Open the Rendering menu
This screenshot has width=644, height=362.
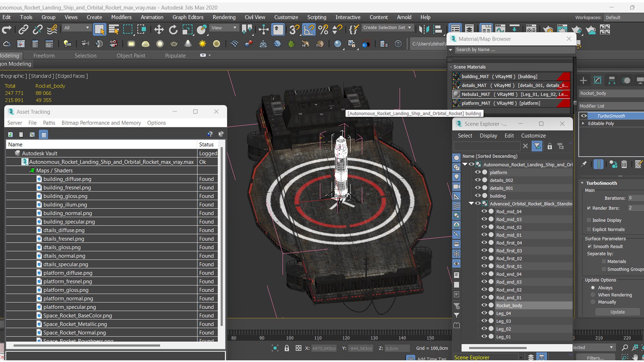coord(224,17)
